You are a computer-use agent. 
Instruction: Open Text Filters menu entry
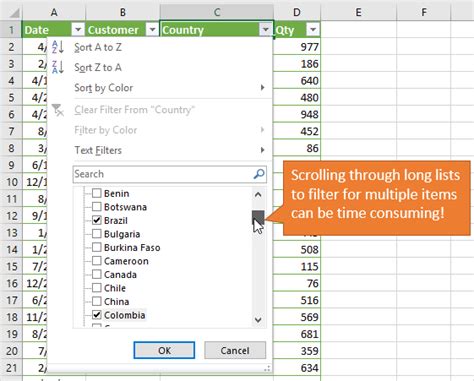160,150
